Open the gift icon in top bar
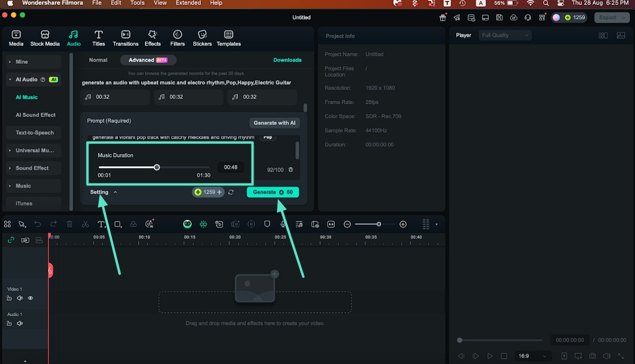This screenshot has height=364, width=635. point(443,18)
